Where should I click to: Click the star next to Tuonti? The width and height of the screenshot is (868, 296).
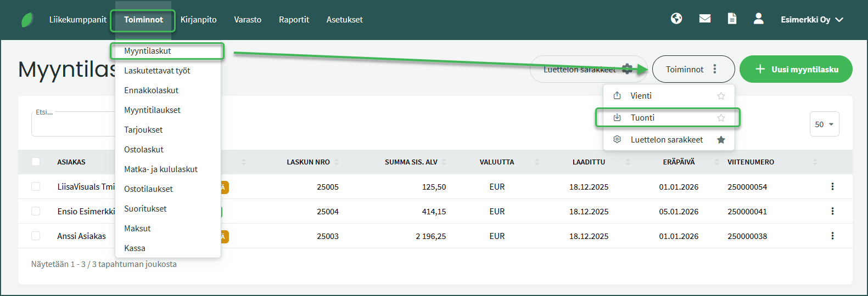(x=721, y=118)
